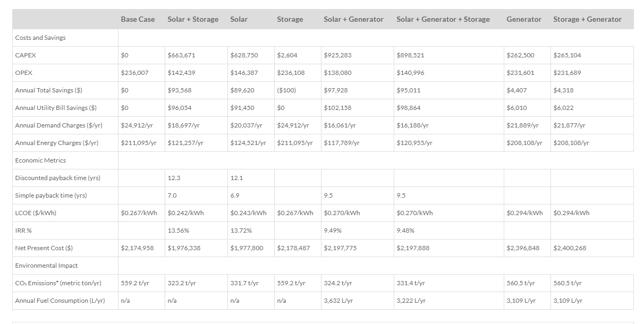Collapse the Costs and Savings section
644x324 pixels.
pos(40,38)
